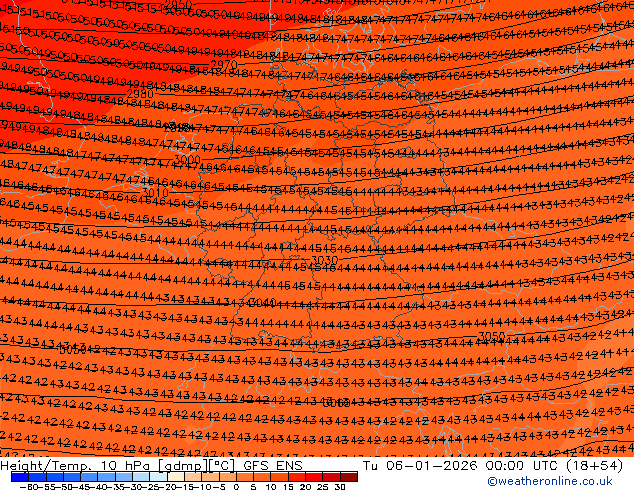634x490 pixels.
Task: Select the cream legend swatch above -20
Action: pos(176,477)
